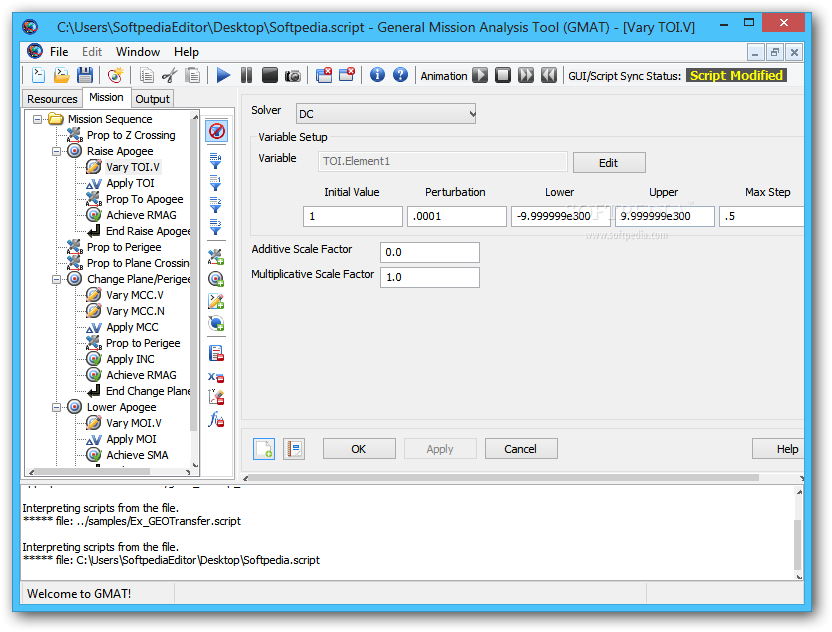This screenshot has width=832, height=632.
Task: Select Achieve SMA tree item
Action: (x=137, y=455)
